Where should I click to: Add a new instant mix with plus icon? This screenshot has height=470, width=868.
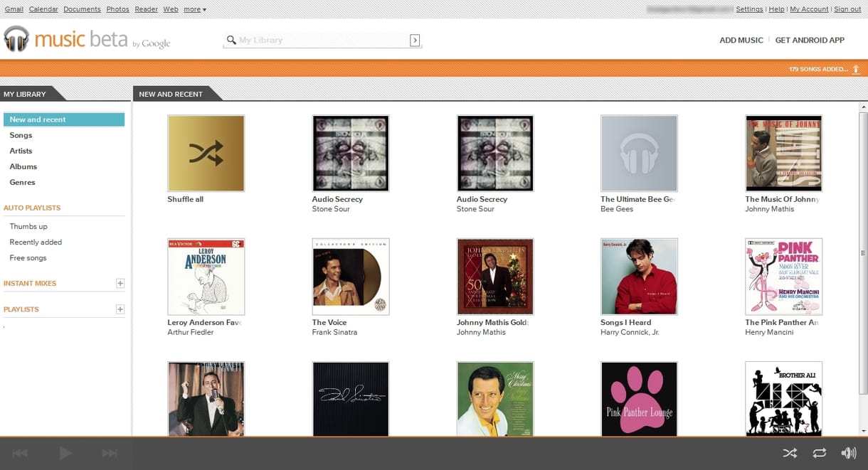click(x=120, y=283)
